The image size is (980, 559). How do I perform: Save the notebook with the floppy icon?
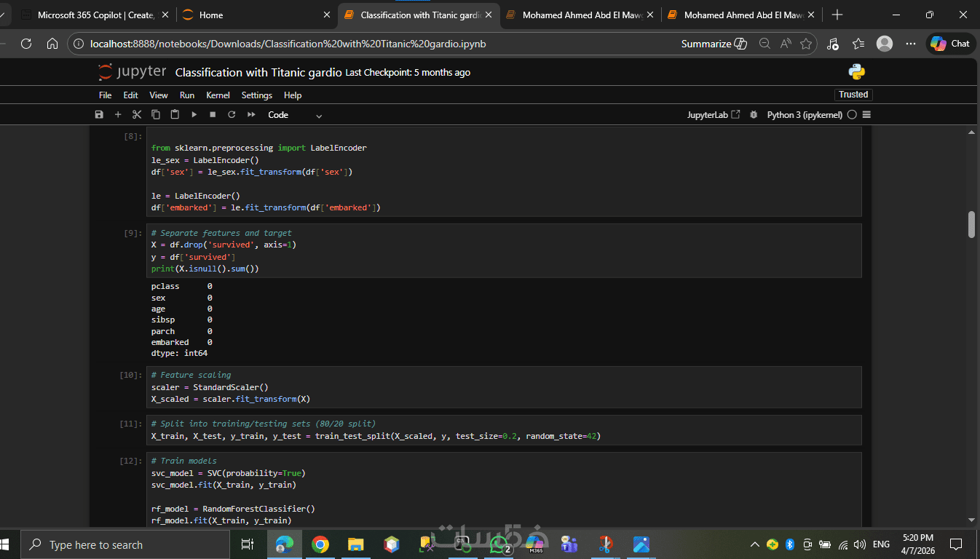99,115
